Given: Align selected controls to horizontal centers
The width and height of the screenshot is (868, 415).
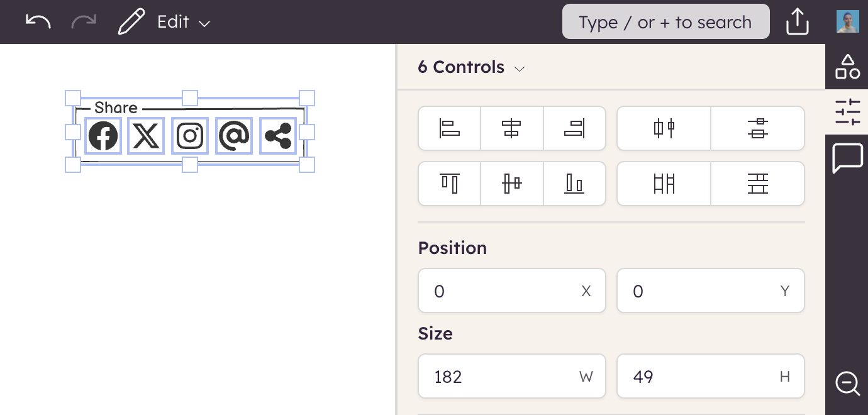Looking at the screenshot, I should (511, 128).
